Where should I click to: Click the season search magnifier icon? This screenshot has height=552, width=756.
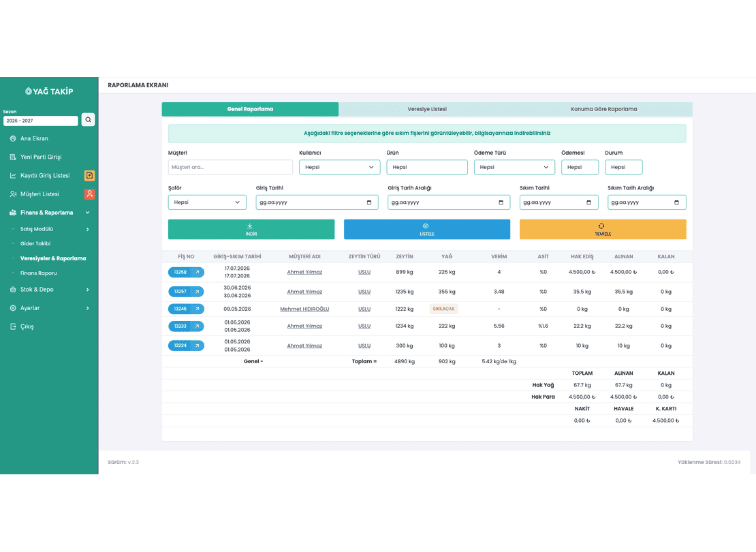point(89,120)
